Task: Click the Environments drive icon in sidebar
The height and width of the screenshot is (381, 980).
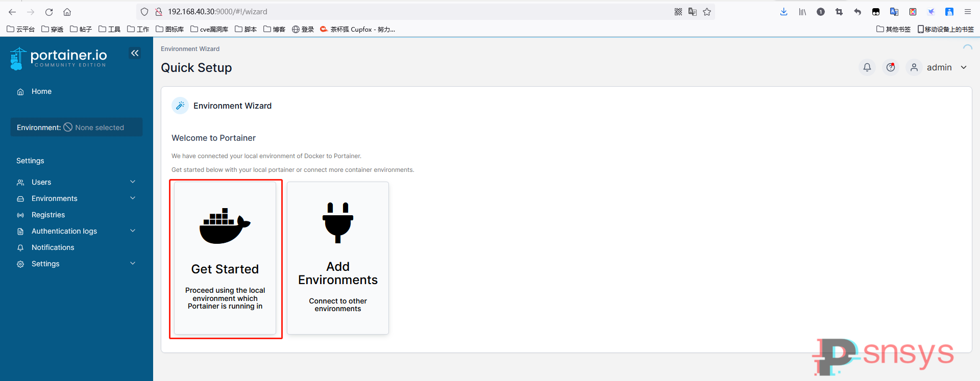Action: tap(20, 199)
